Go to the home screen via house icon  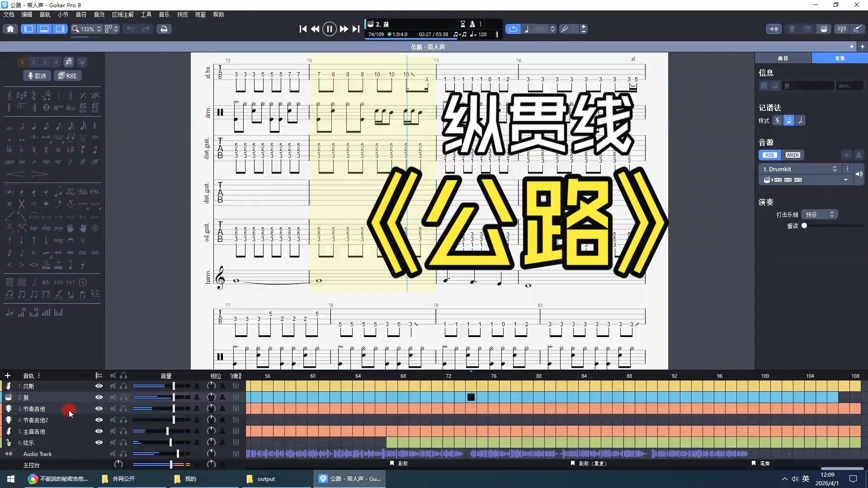tap(10, 29)
